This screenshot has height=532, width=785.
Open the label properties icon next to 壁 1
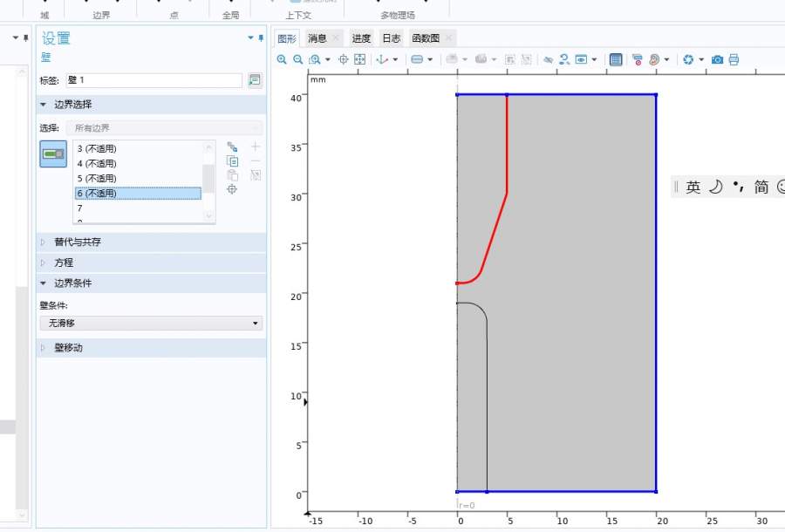pos(255,80)
